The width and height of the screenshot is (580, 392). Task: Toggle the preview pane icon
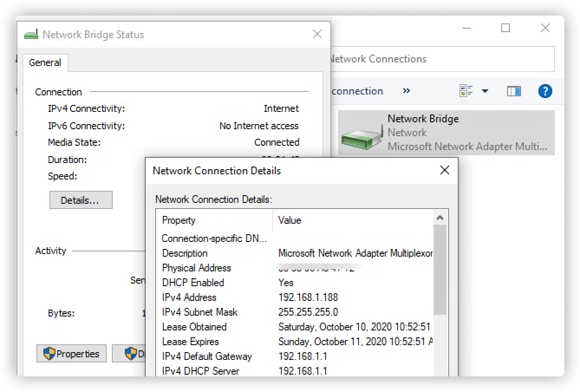click(x=514, y=91)
